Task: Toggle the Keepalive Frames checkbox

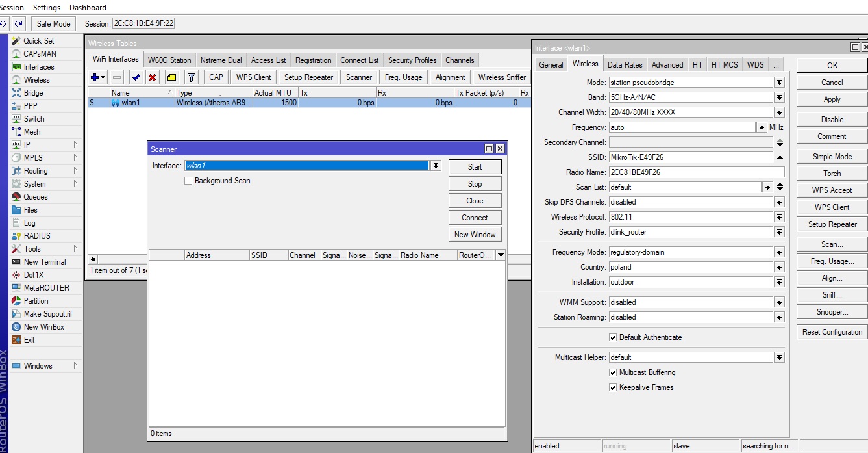Action: pos(613,387)
